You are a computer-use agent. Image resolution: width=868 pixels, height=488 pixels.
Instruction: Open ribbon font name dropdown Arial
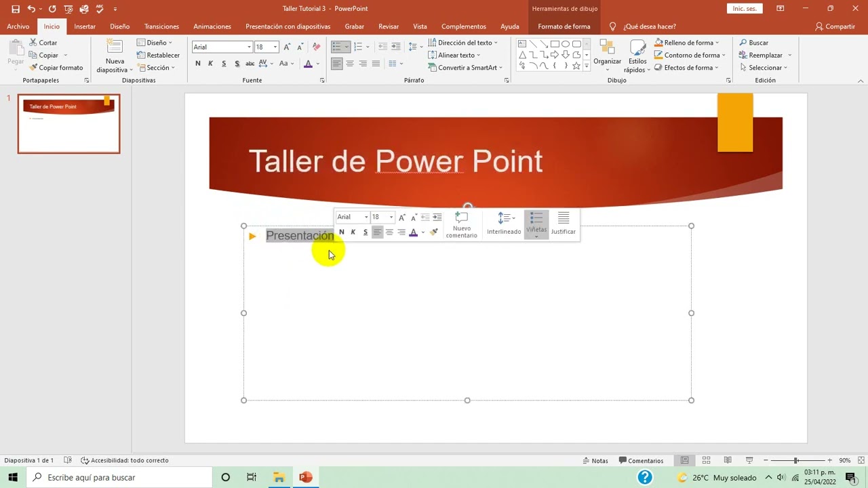(x=249, y=47)
